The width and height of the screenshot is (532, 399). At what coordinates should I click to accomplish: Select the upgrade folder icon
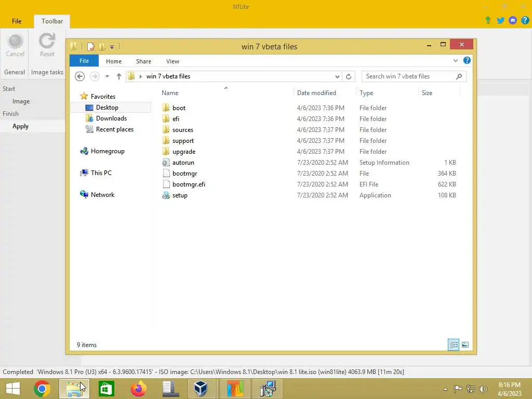pos(166,151)
